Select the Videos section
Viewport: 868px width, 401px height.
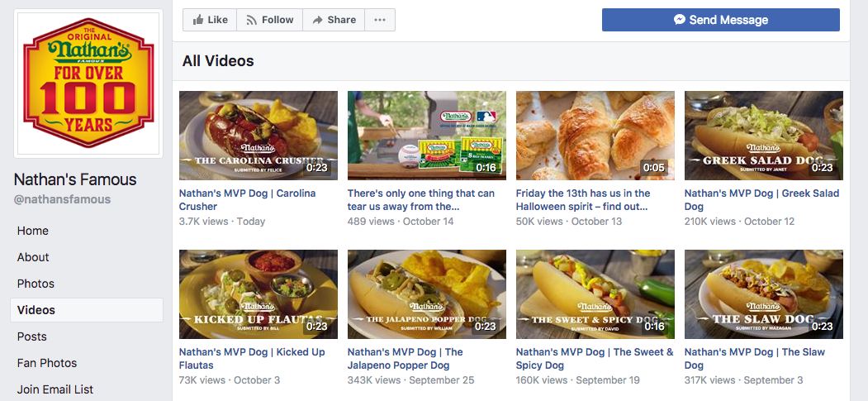tap(87, 310)
